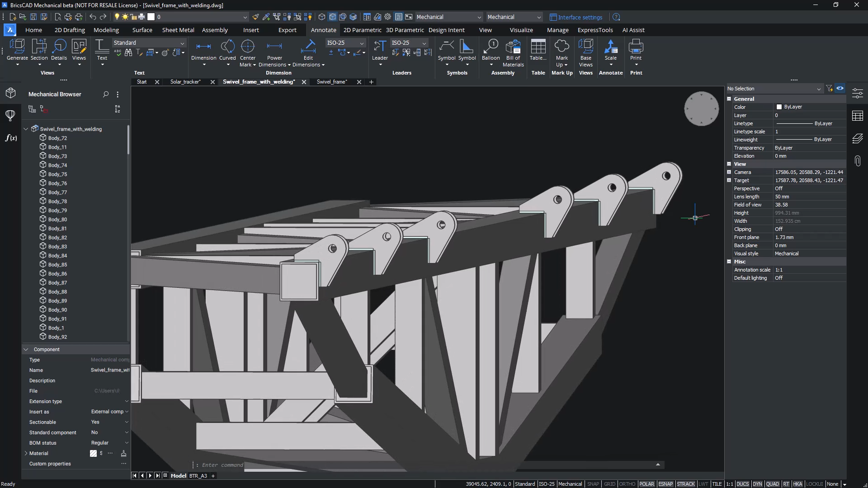Viewport: 868px width, 488px height.
Task: Switch to the Solar_tracker document tab
Action: [185, 82]
